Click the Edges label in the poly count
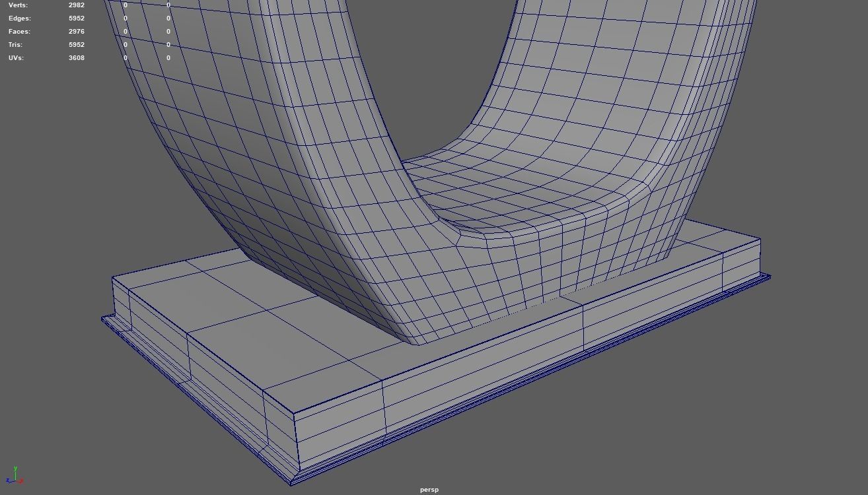Screen dimensions: 868x495 [20, 18]
